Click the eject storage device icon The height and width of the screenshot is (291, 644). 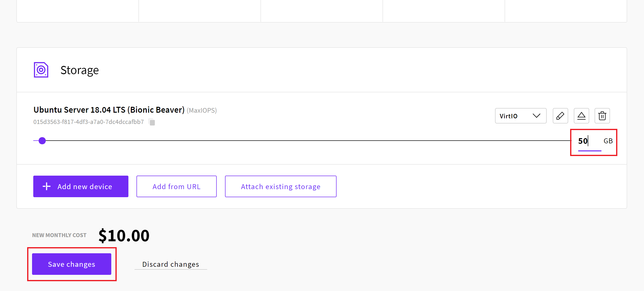click(x=581, y=116)
